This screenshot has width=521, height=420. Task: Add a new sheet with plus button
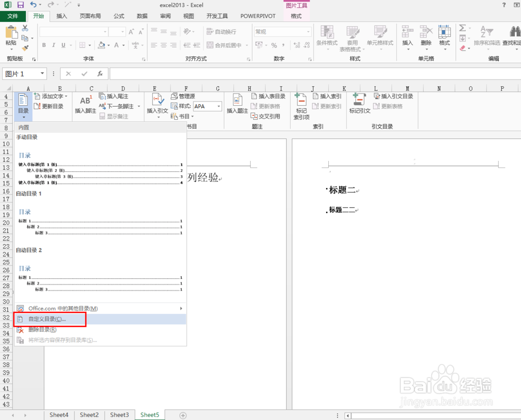(183, 415)
